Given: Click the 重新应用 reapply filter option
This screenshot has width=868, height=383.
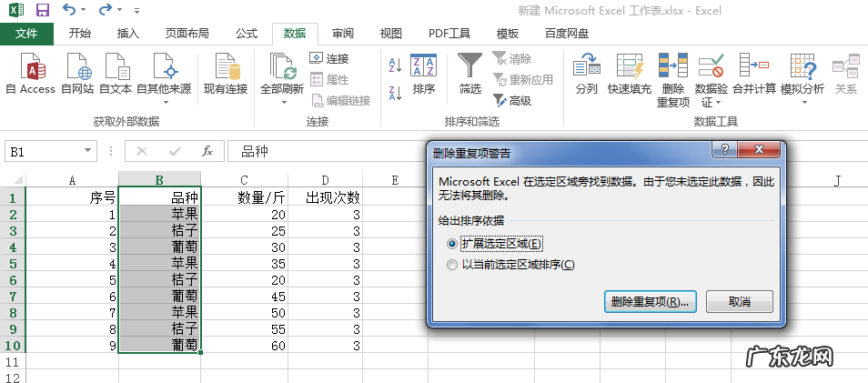Looking at the screenshot, I should 523,80.
